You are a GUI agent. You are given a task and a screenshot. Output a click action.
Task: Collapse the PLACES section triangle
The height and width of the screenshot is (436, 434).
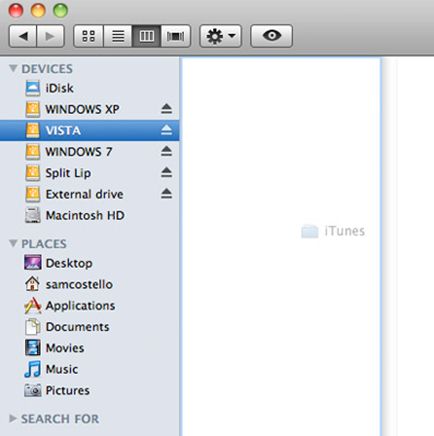tap(13, 243)
